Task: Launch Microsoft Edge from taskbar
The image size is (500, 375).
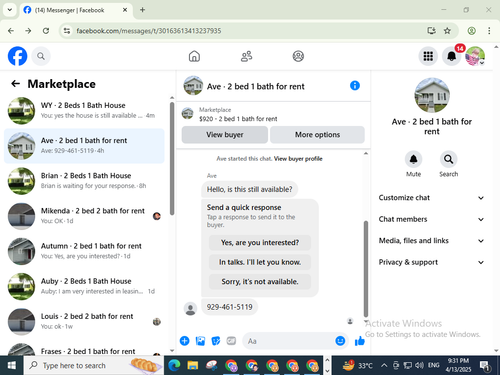Action: [174, 366]
